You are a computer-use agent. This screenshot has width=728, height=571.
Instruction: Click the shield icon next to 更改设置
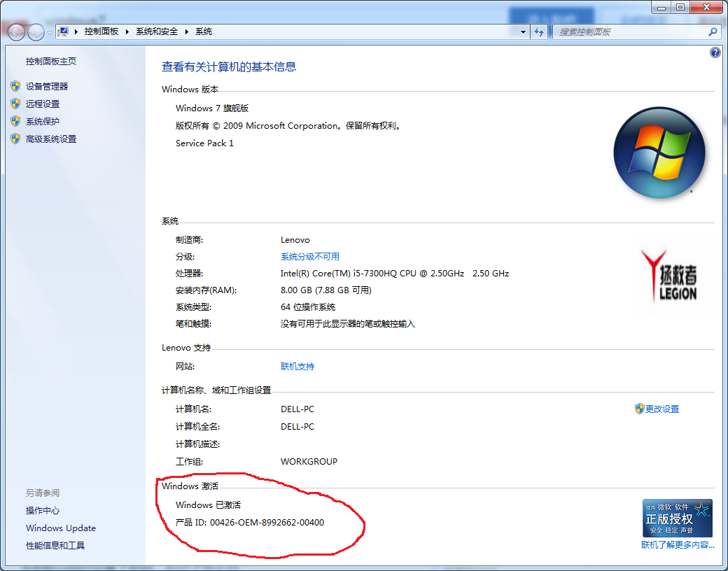coord(639,409)
